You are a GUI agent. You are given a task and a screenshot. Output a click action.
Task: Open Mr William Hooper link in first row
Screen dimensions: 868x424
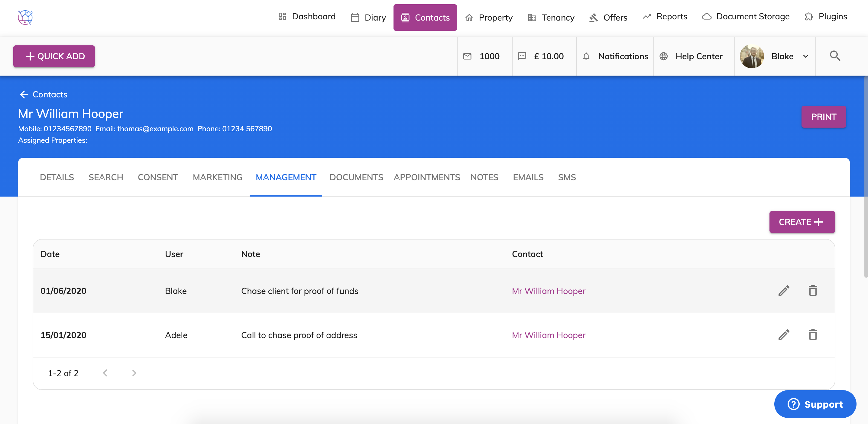coord(548,291)
